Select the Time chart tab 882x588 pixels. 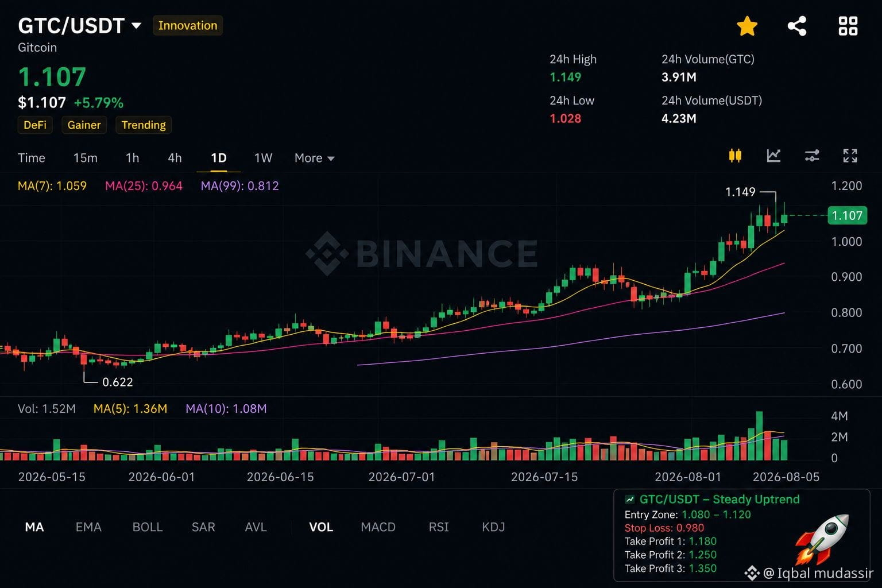[32, 158]
